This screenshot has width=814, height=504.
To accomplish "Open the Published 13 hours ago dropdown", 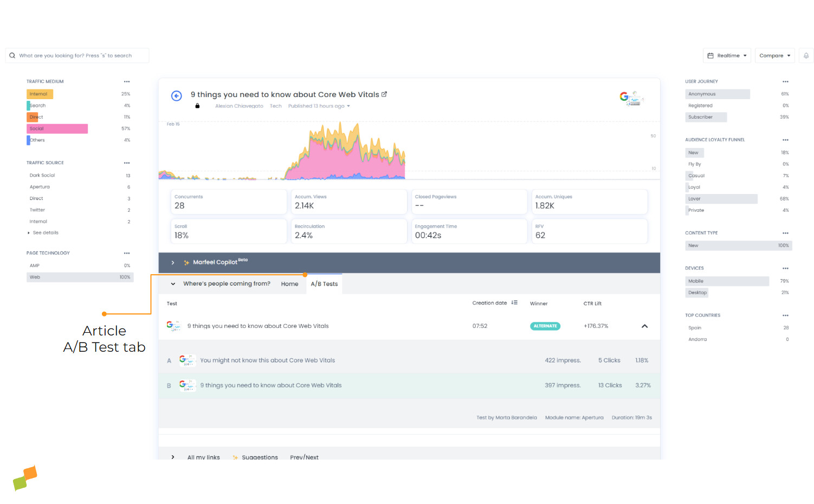I will (x=319, y=106).
